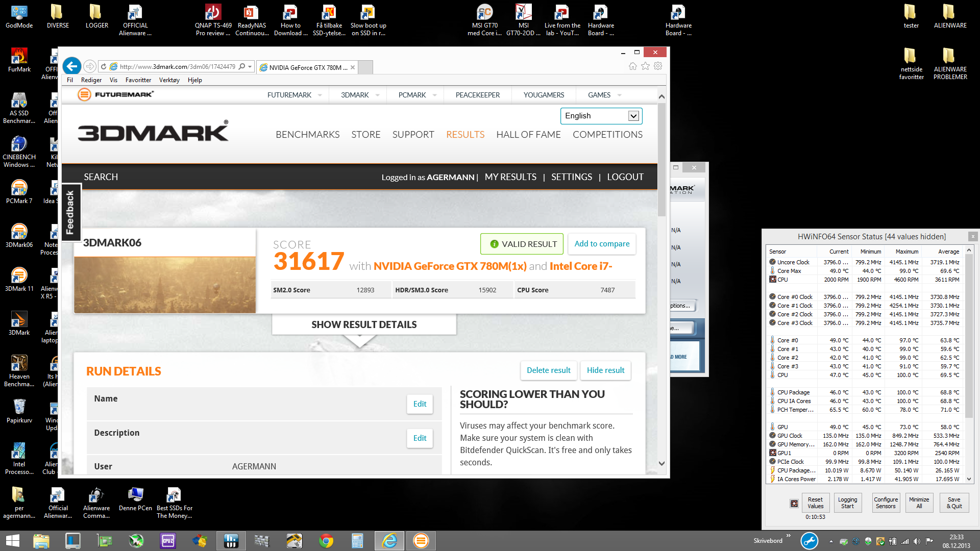Open the browser tools gear icon

[658, 66]
